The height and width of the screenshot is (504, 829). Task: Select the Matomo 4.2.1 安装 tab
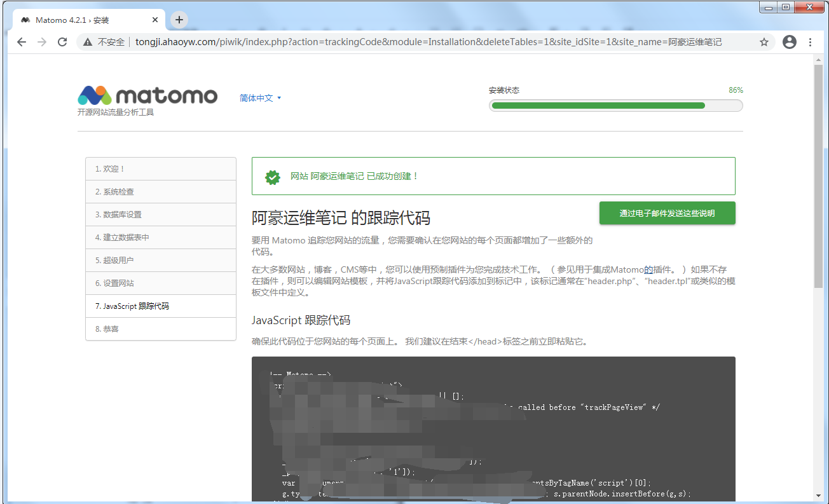(x=89, y=20)
